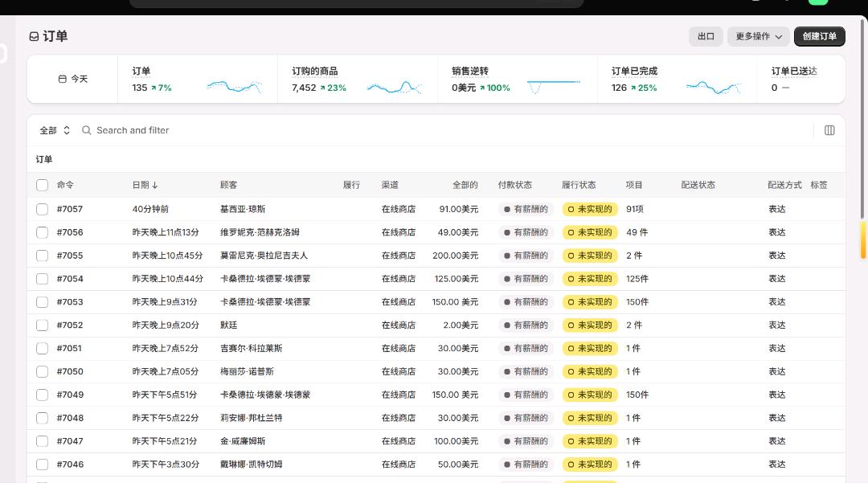Click the 订单 135 trend sparkline

[234, 87]
